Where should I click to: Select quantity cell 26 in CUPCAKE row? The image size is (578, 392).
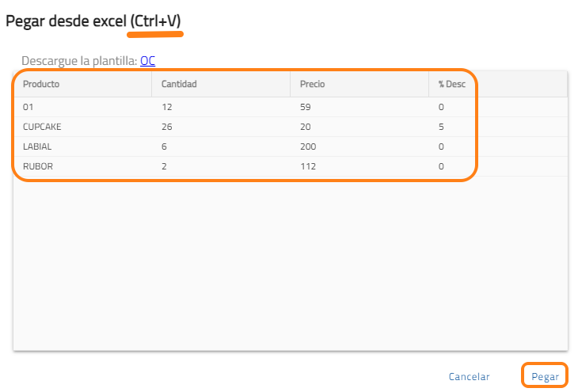point(167,127)
